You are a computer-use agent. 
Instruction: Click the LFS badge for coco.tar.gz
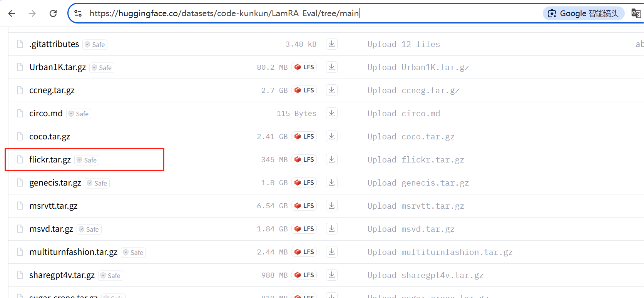[x=304, y=136]
